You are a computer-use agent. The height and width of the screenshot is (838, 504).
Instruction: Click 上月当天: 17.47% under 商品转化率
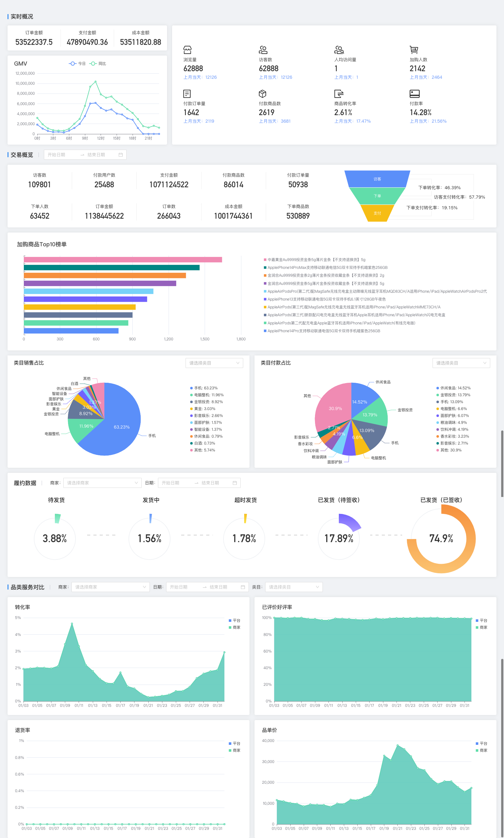(x=353, y=121)
